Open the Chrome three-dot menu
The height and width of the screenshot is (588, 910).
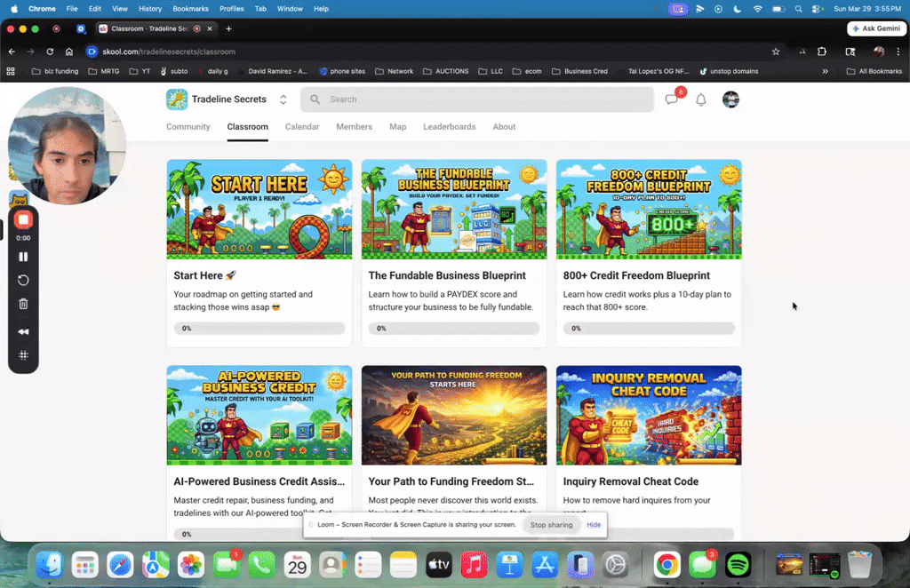899,52
